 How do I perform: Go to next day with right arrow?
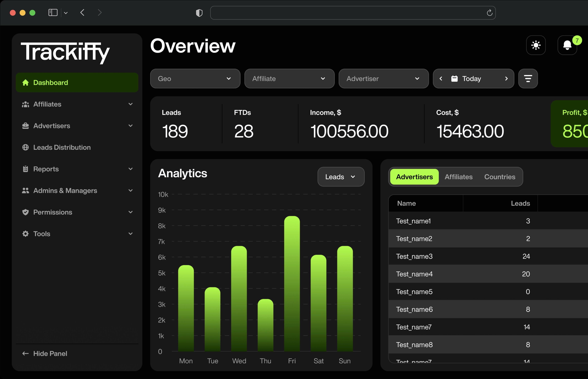point(506,79)
